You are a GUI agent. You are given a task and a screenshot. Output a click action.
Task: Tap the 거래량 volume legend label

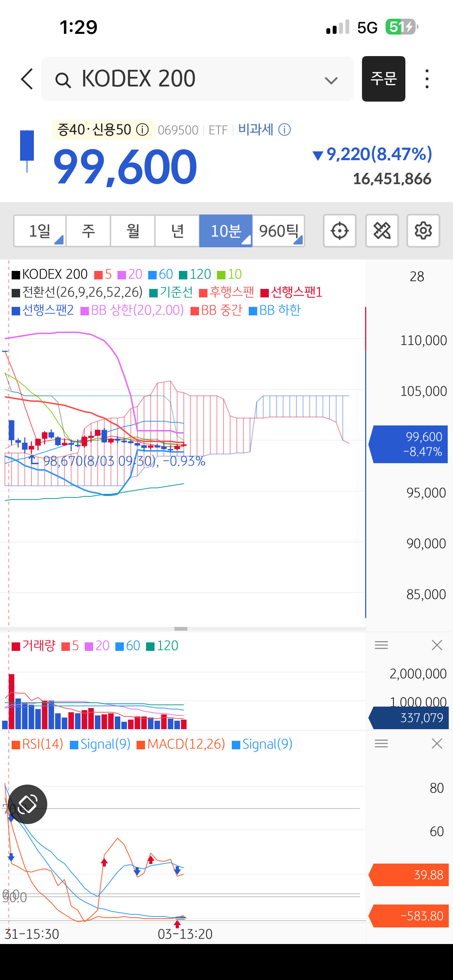39,646
